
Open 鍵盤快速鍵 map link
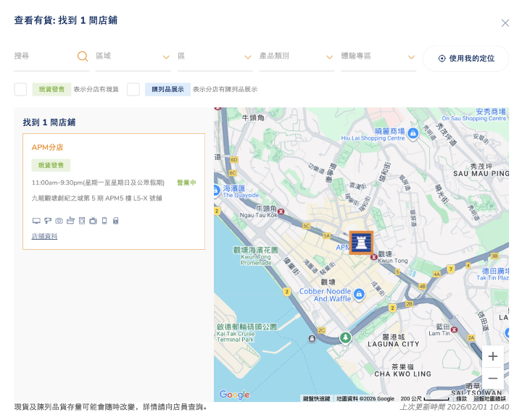click(316, 398)
